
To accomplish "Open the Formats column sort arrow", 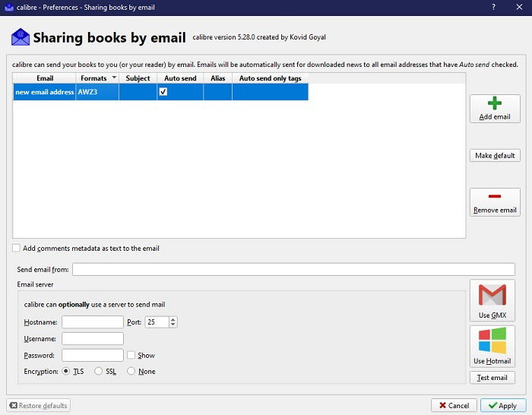I will click(x=114, y=78).
